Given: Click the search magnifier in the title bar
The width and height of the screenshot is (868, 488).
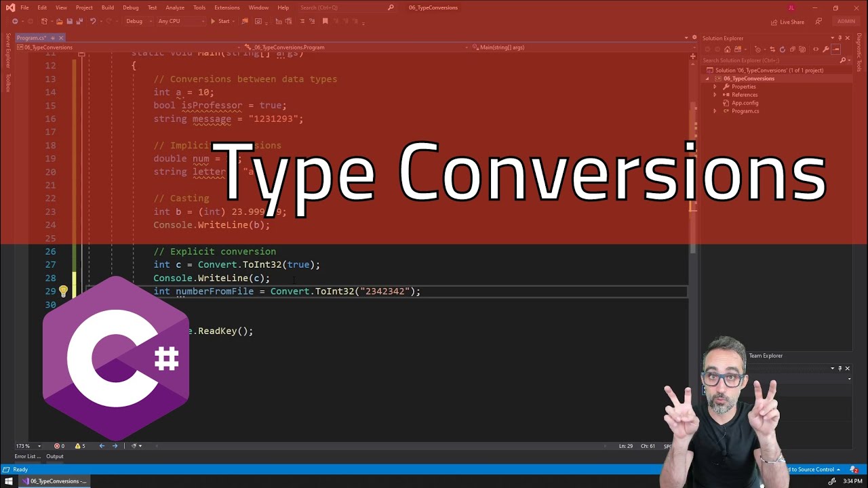Looking at the screenshot, I should [x=391, y=7].
